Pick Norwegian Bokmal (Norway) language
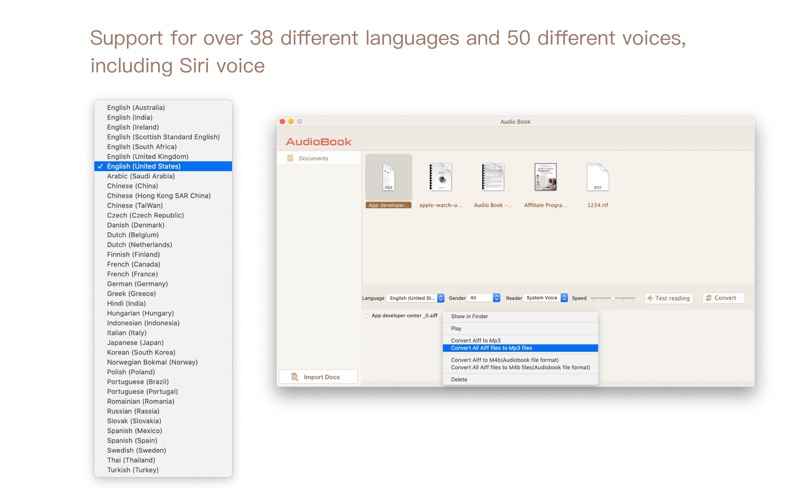Screen dimensions: 800x500 pyautogui.click(x=163, y=362)
